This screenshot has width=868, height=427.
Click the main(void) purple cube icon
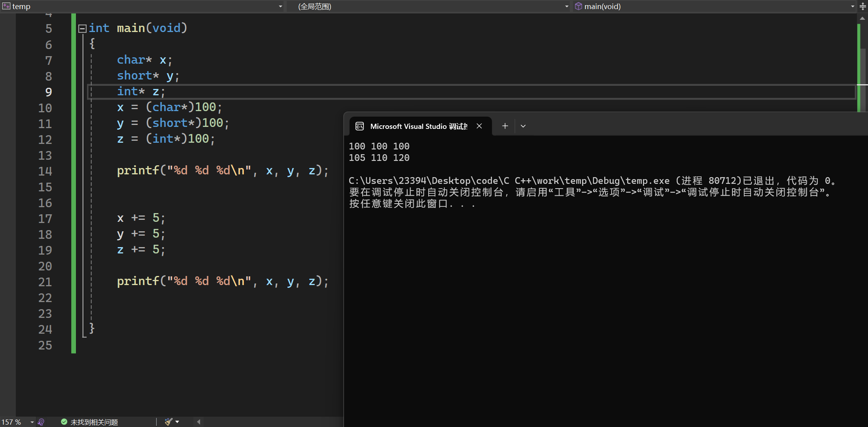578,6
